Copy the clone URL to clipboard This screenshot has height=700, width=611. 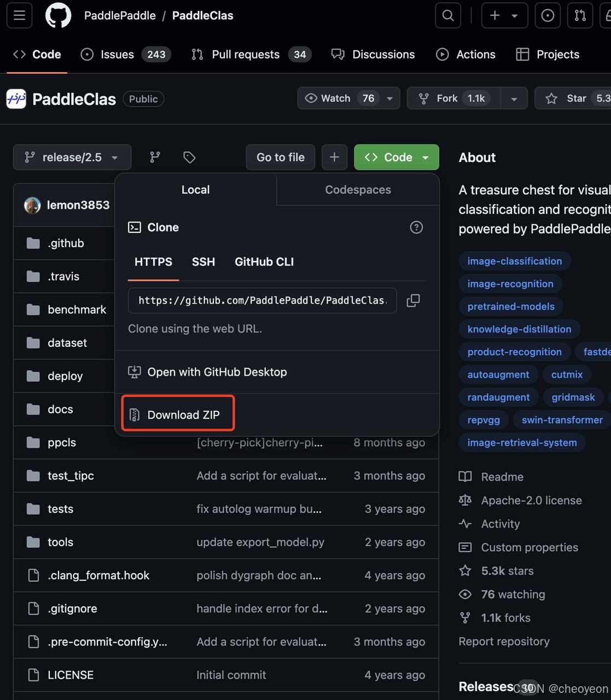(414, 300)
